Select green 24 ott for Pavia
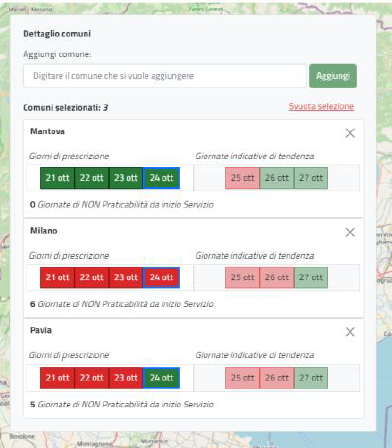Screen dimensions: 392x448 [x=161, y=378]
